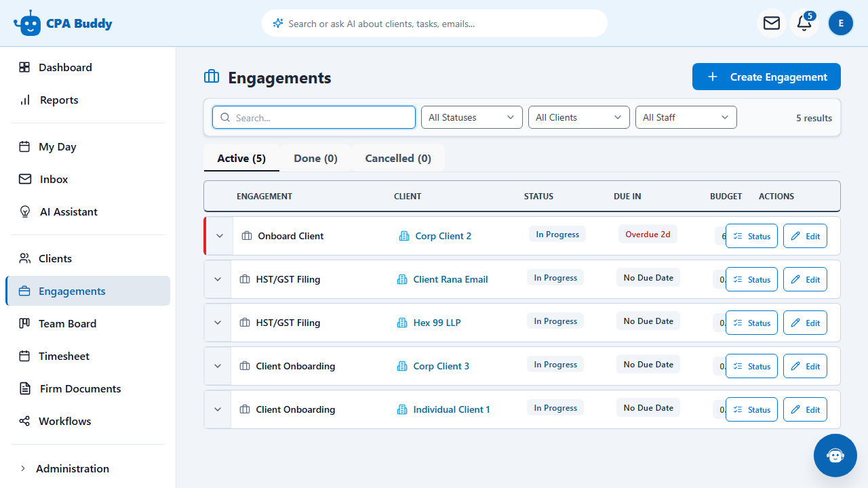Open notifications bell with badge 5
The height and width of the screenshot is (488, 868).
(x=804, y=23)
